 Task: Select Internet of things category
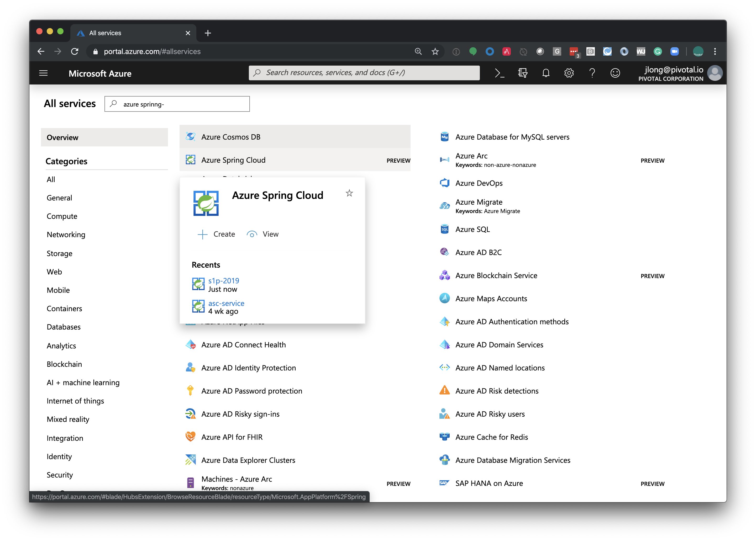[75, 401]
